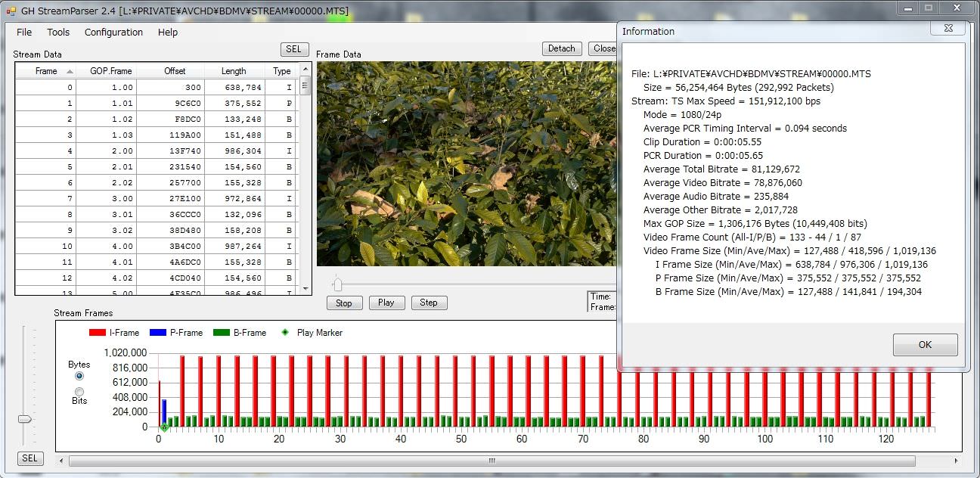
Task: Click the frame position slider thumb
Action: (x=337, y=284)
